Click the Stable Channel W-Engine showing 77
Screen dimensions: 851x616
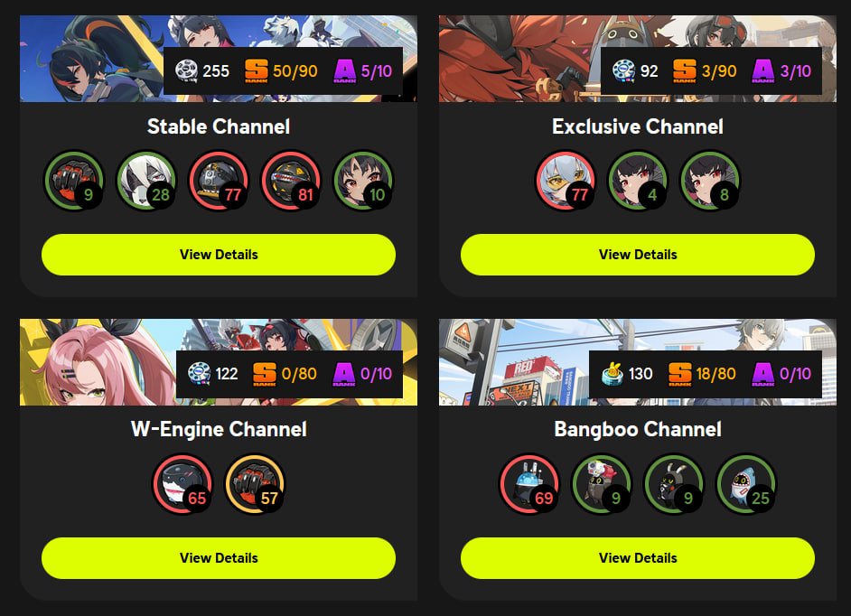click(x=219, y=180)
